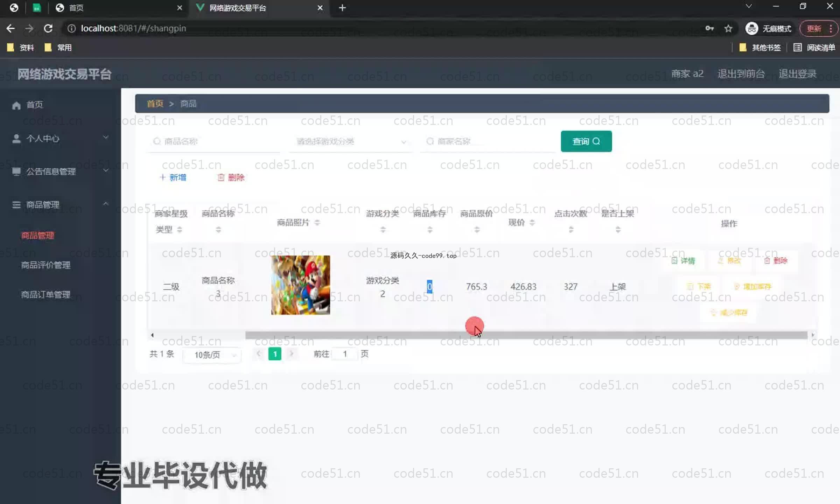840x504 pixels.
Task: Open 首页 in the left sidebar
Action: pos(34,105)
